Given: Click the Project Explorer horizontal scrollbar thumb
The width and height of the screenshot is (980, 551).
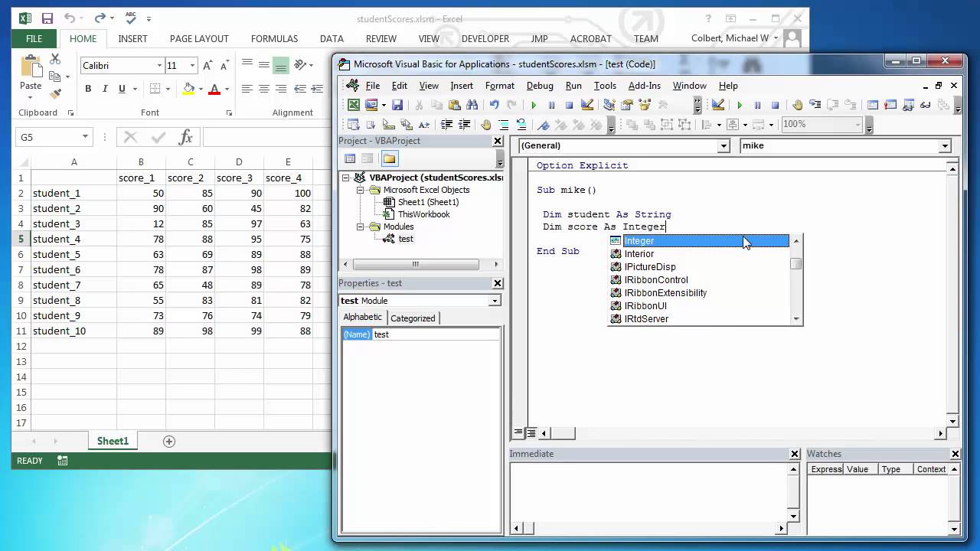Looking at the screenshot, I should click(x=416, y=264).
